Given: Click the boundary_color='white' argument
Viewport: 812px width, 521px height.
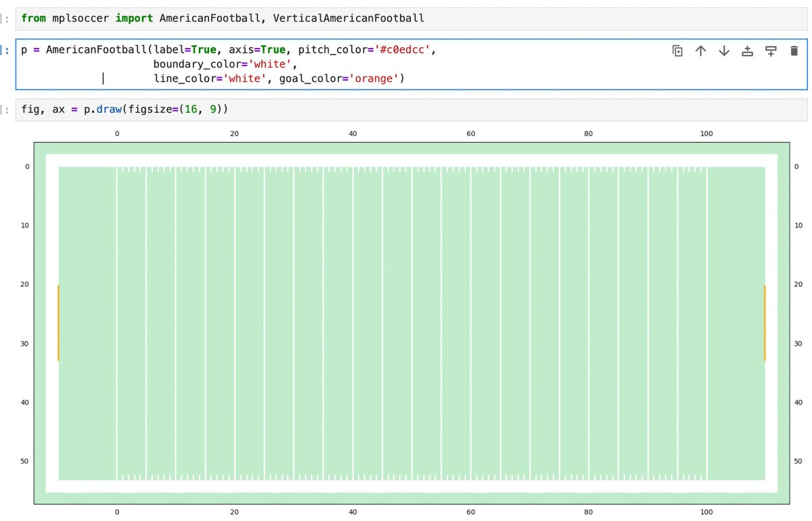Looking at the screenshot, I should pyautogui.click(x=223, y=65).
